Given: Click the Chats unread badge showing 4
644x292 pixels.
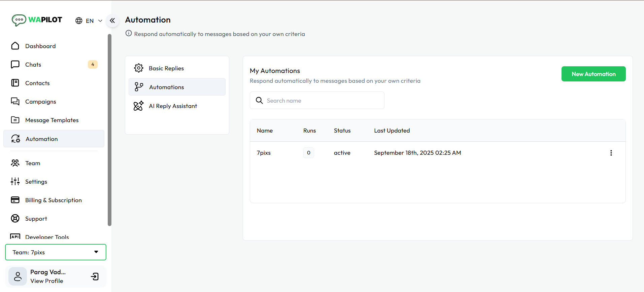Looking at the screenshot, I should [93, 64].
